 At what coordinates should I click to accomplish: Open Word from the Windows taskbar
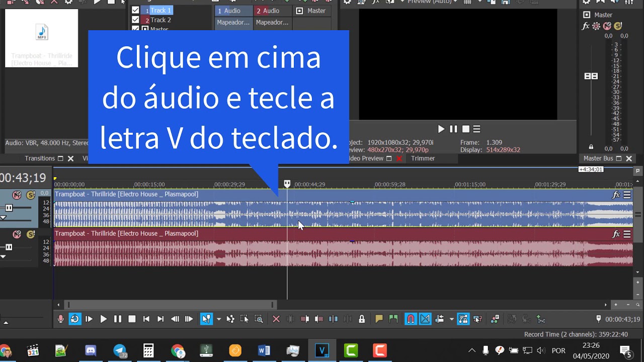(264, 350)
